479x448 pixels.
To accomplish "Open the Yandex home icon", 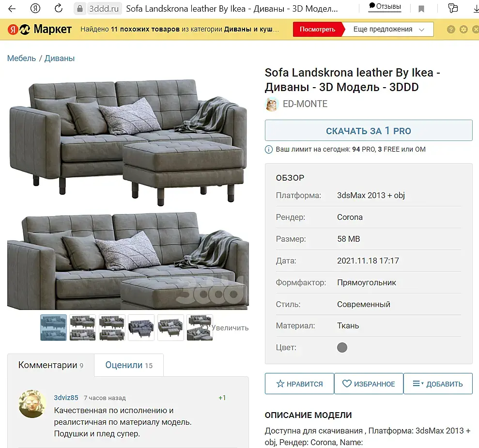I will [35, 9].
